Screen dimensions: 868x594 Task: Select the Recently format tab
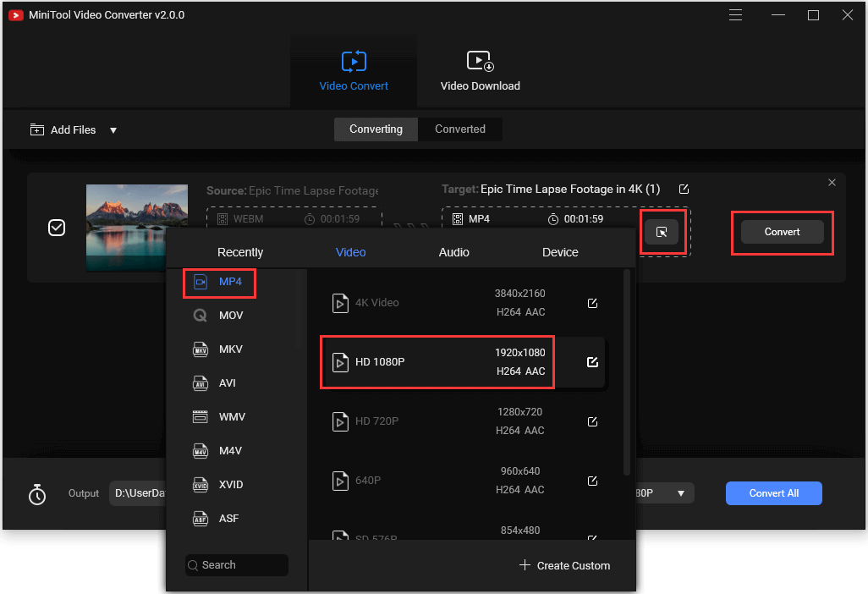(240, 252)
